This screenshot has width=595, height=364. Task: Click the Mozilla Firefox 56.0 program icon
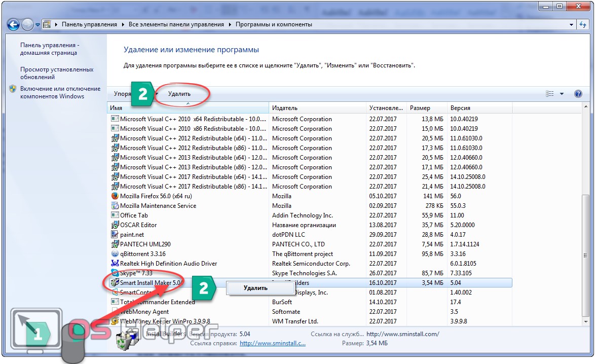pos(115,196)
